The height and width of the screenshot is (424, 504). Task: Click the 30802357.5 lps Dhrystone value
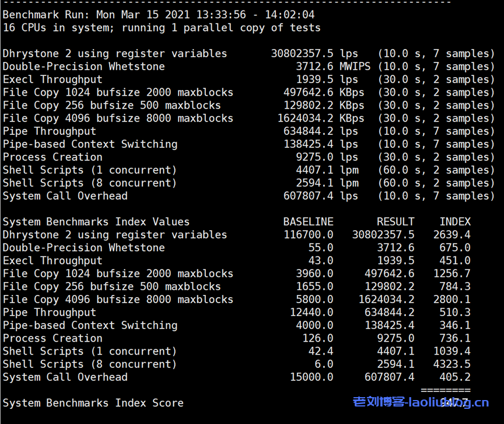tap(314, 54)
